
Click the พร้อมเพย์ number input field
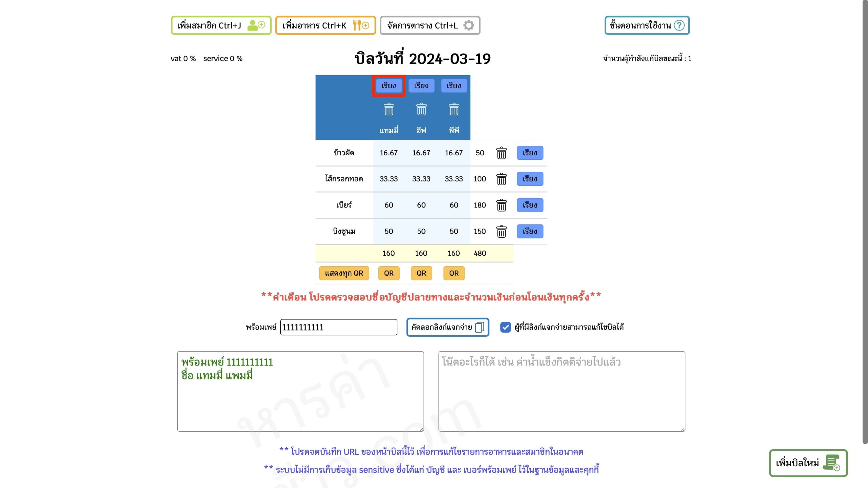coord(338,327)
